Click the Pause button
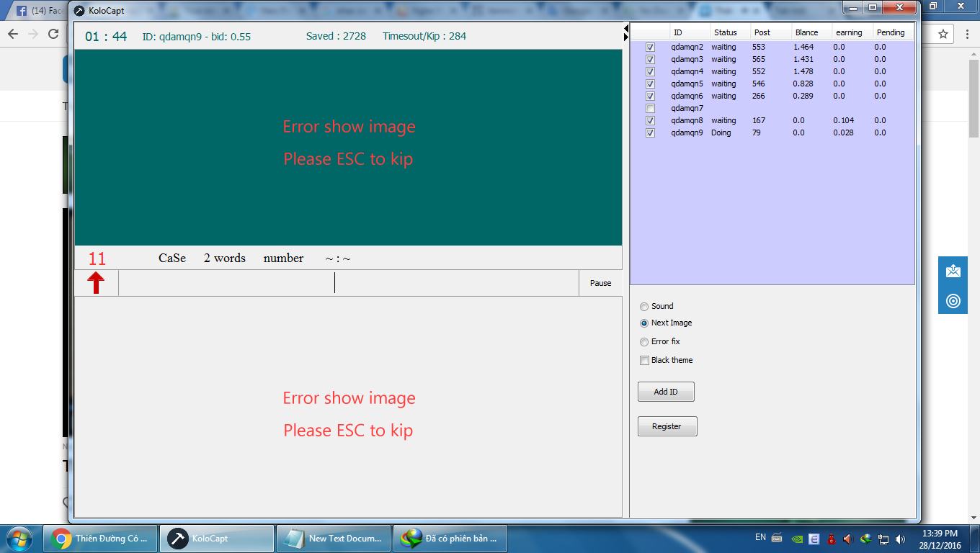980x553 pixels. pos(600,283)
